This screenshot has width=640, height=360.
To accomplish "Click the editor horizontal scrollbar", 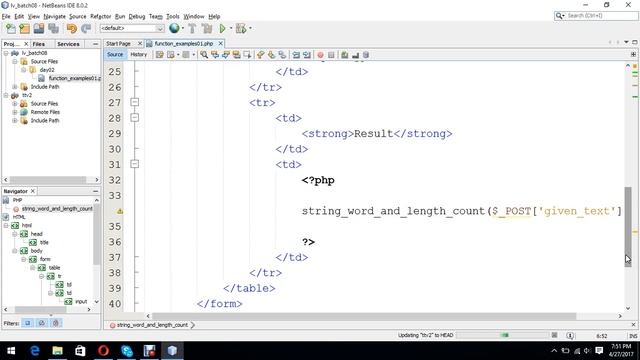I will tap(364, 316).
